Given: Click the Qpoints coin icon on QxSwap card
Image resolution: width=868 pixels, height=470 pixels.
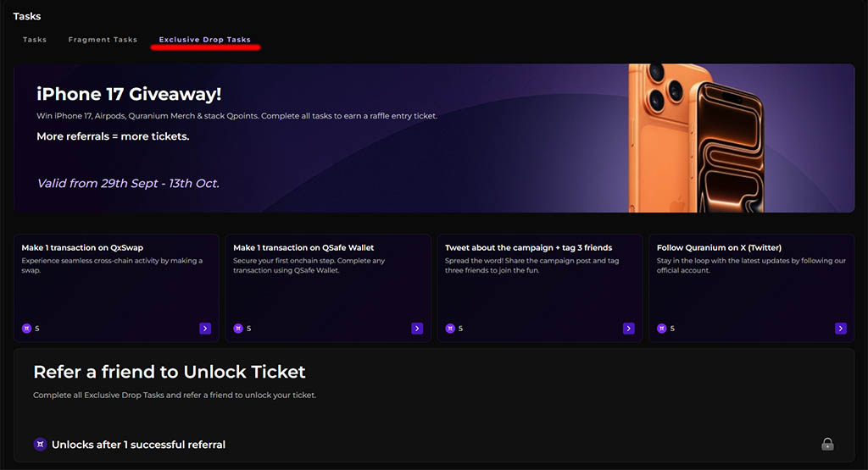Looking at the screenshot, I should tap(26, 329).
